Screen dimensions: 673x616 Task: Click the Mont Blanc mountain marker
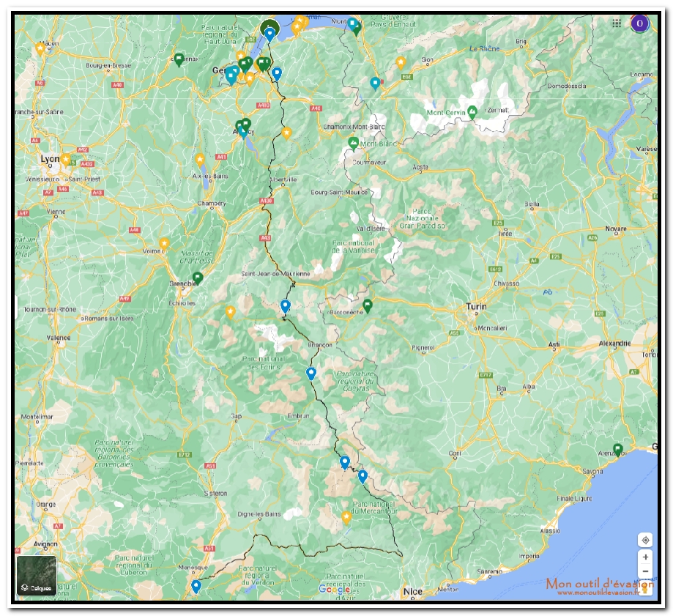coord(354,142)
